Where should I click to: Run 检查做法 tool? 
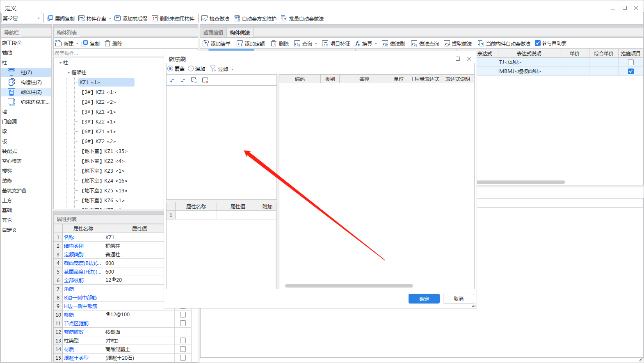215,18
